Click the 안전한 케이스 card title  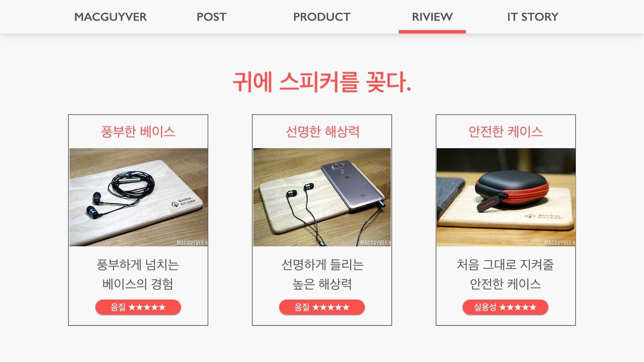[x=506, y=132]
